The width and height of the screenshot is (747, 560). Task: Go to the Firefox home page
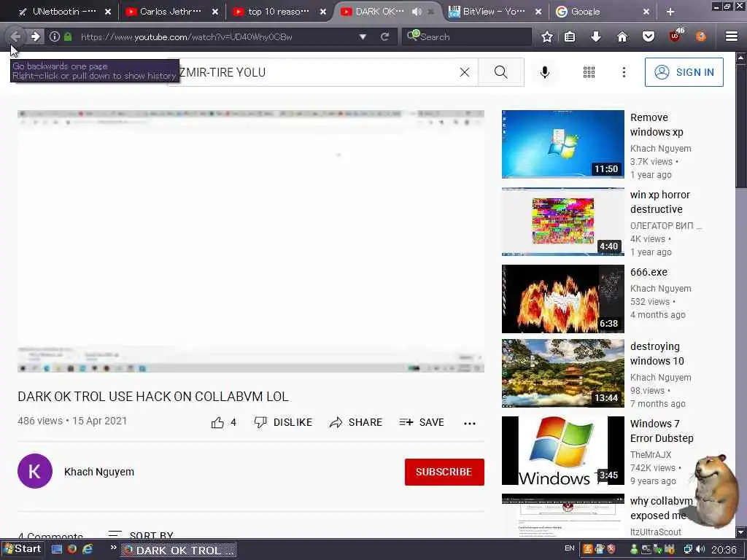[622, 36]
